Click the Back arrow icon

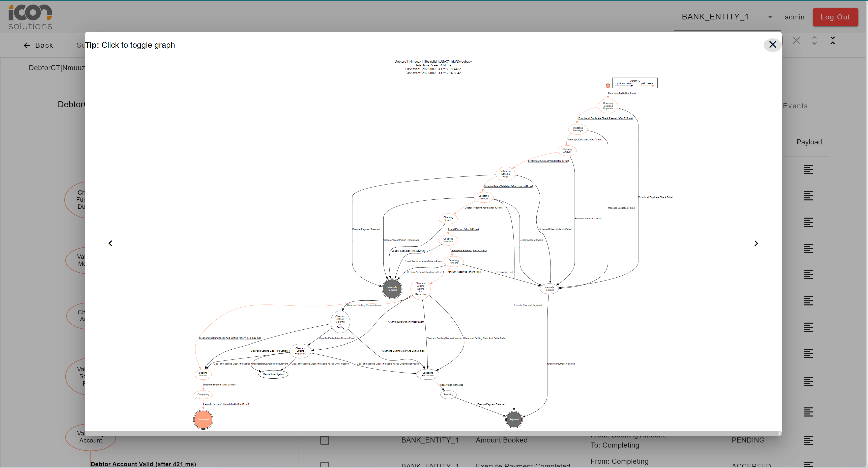coord(27,45)
